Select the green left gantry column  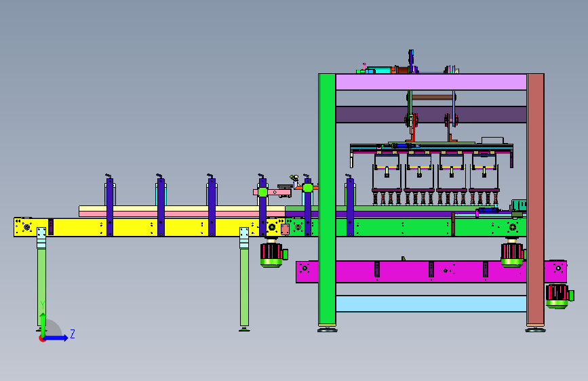pos(327,199)
